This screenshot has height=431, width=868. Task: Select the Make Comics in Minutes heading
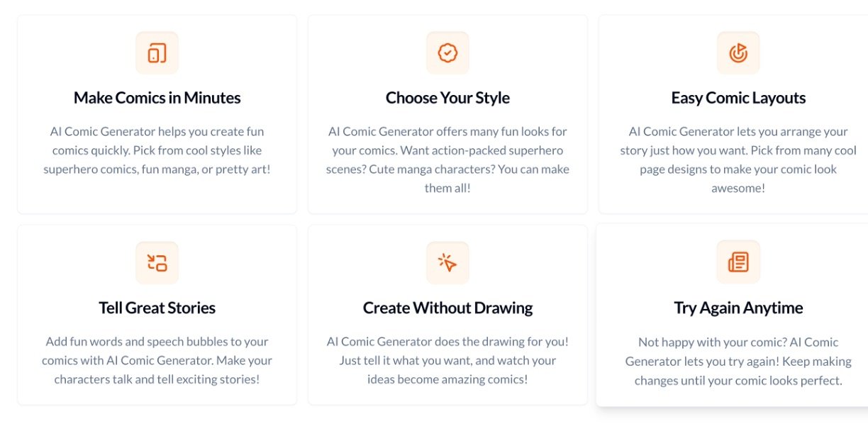[157, 98]
